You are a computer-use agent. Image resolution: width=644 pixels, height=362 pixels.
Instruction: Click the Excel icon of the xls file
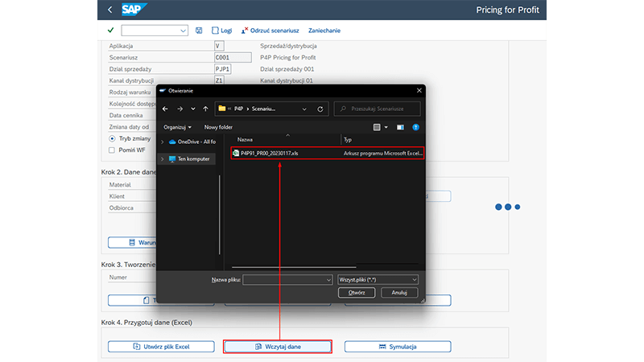(236, 153)
